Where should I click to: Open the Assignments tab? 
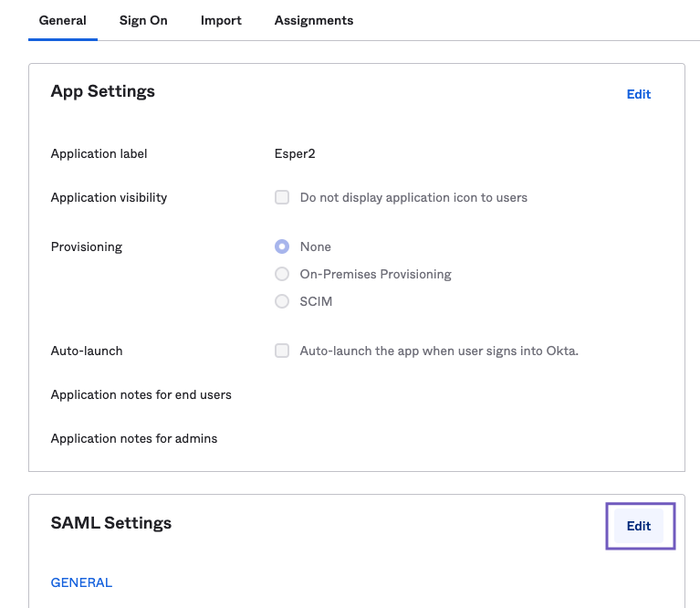point(314,20)
